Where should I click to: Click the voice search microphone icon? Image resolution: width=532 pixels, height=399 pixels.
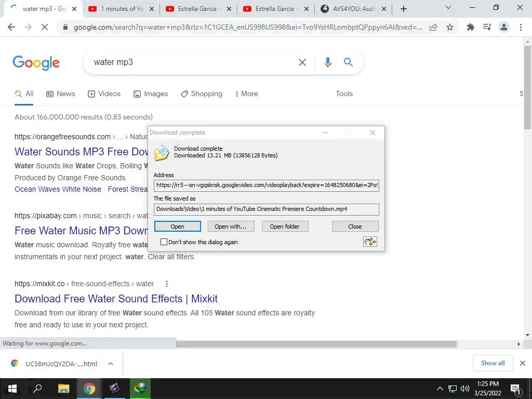(x=327, y=62)
